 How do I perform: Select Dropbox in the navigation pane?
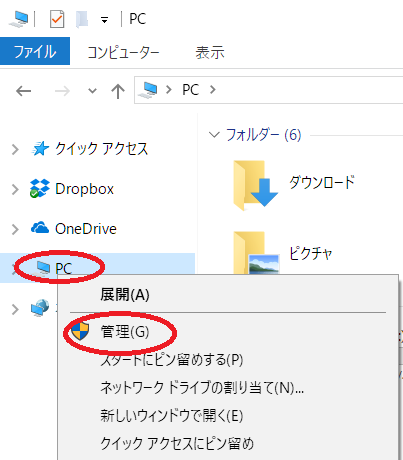tap(84, 189)
